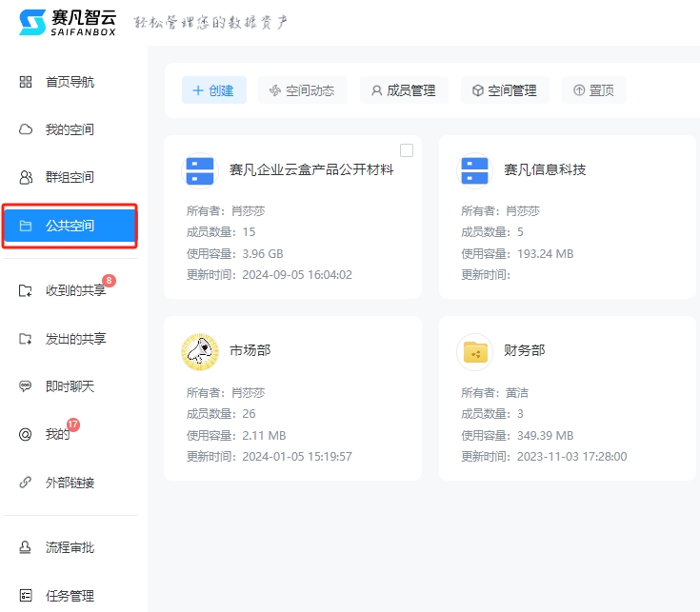Open 即时聊天 in sidebar
Screen dimensions: 700x612
(x=70, y=385)
